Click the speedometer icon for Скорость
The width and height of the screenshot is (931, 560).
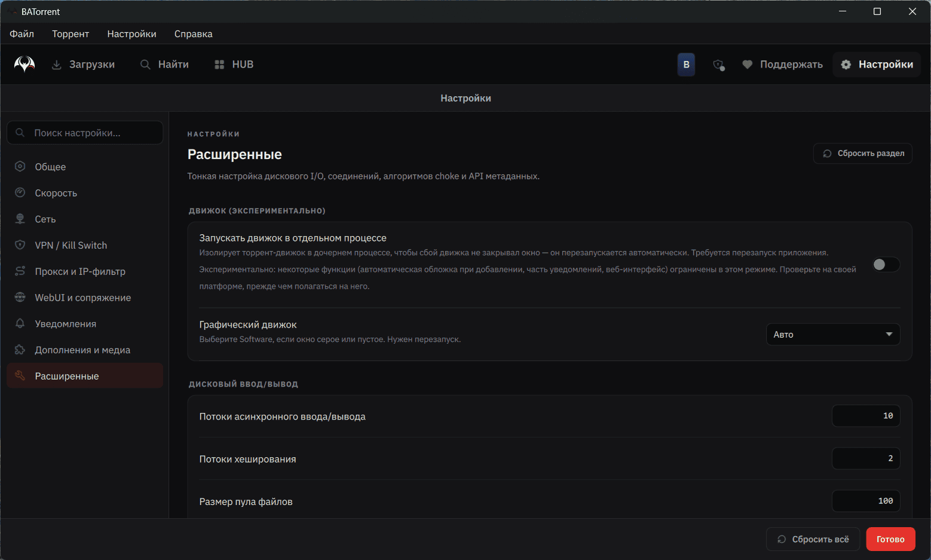click(x=20, y=192)
